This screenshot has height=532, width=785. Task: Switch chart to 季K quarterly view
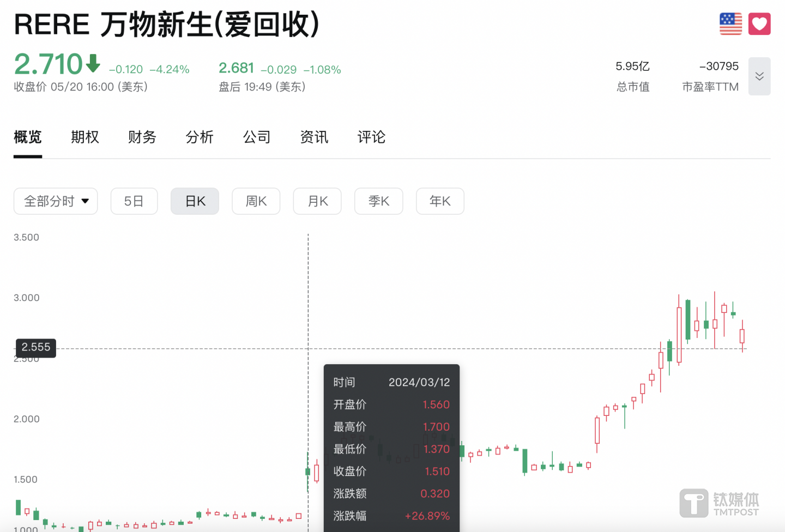point(379,201)
